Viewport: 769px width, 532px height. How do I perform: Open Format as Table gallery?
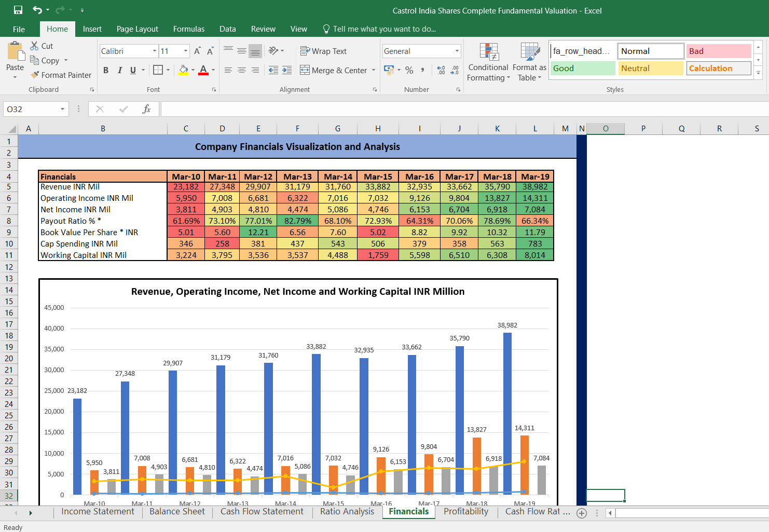point(529,62)
